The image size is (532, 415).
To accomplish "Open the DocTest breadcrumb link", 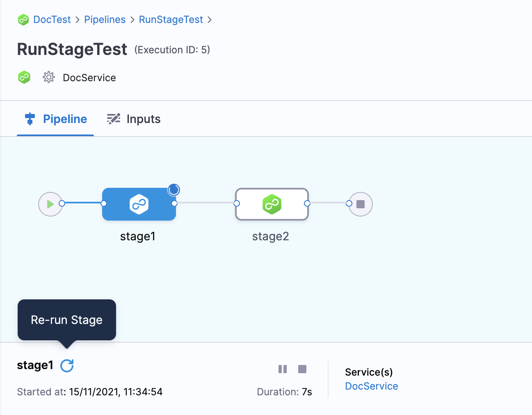I will 52,20.
